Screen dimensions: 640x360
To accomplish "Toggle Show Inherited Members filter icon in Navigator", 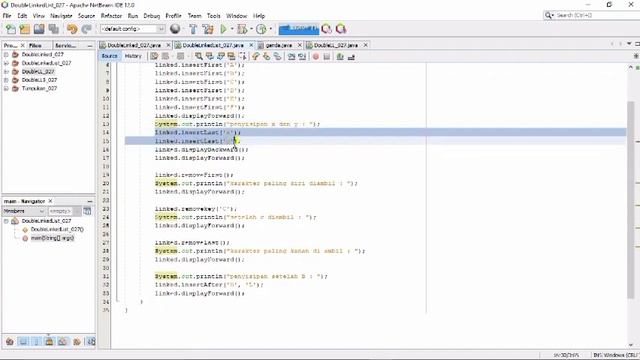I will click(x=10, y=342).
